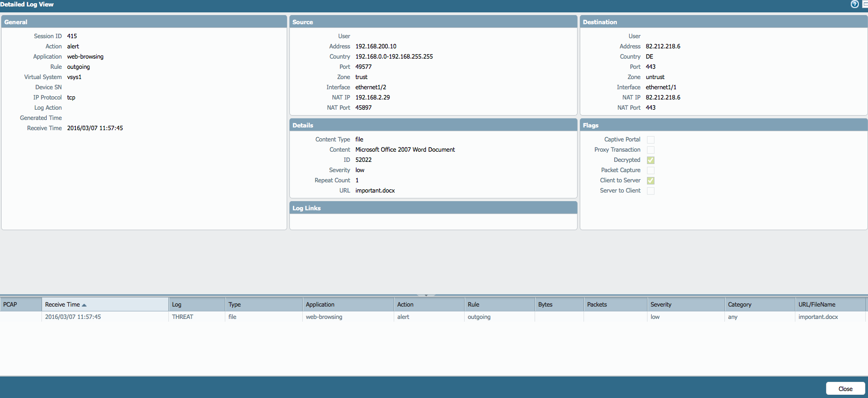This screenshot has height=398, width=868.
Task: Click the Receive Time sort arrow
Action: (x=84, y=305)
